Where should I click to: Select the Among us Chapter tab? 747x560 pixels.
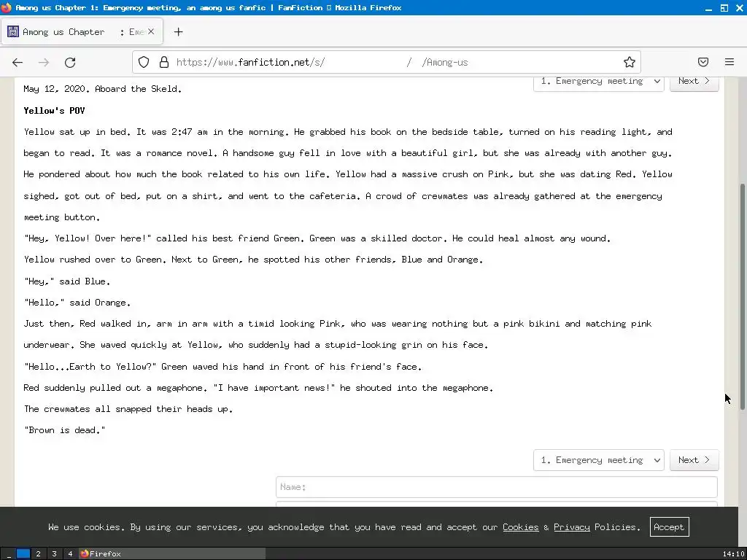pyautogui.click(x=82, y=32)
